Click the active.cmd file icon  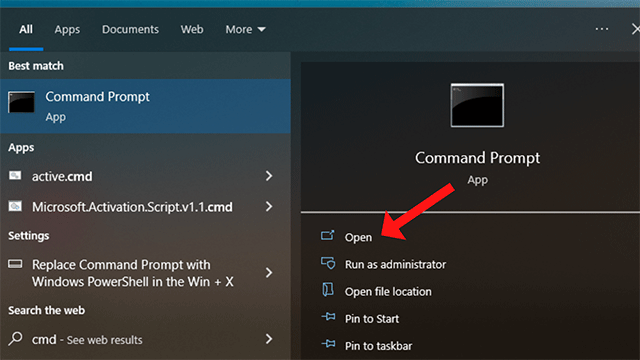click(x=15, y=176)
